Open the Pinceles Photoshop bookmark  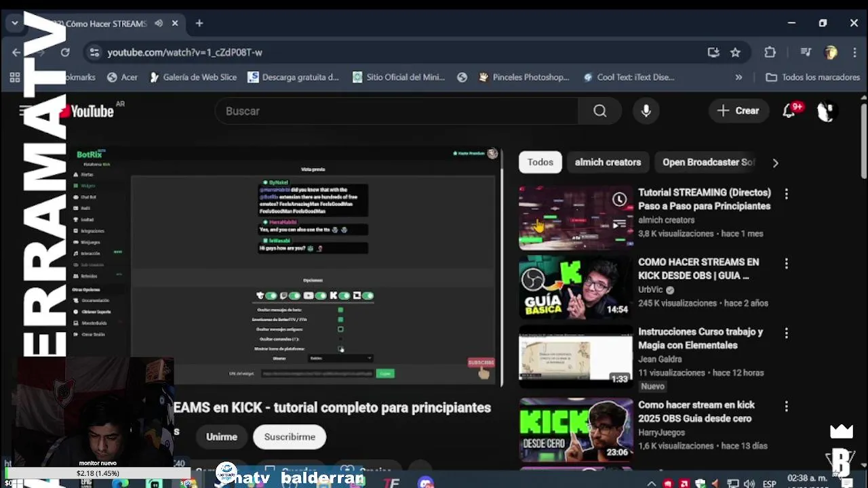(x=524, y=77)
